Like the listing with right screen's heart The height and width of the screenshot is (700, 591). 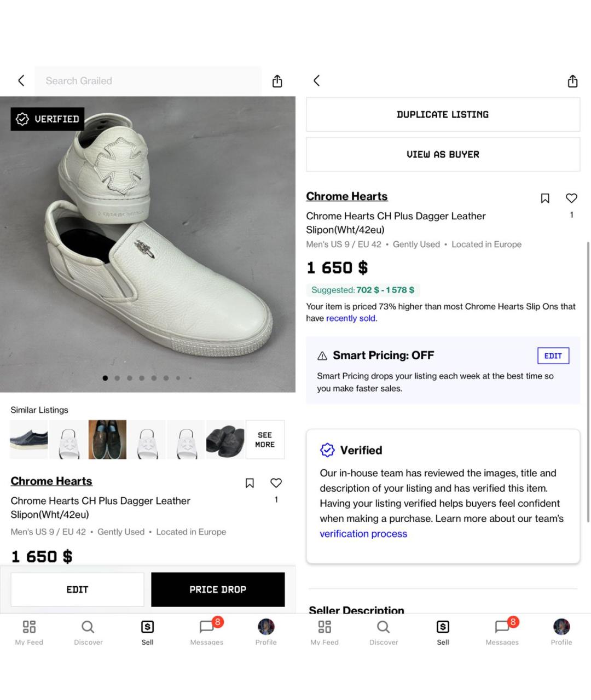571,198
